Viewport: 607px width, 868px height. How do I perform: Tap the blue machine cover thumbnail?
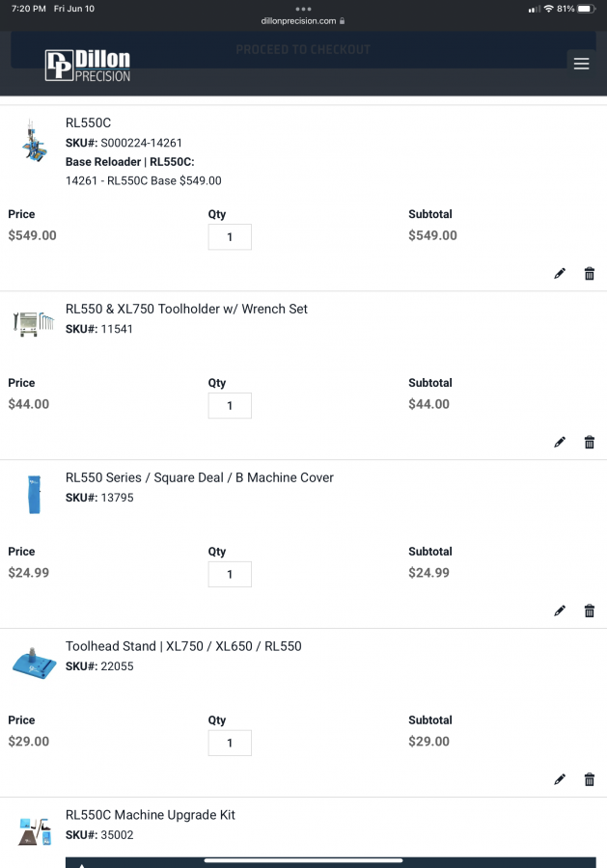36,494
